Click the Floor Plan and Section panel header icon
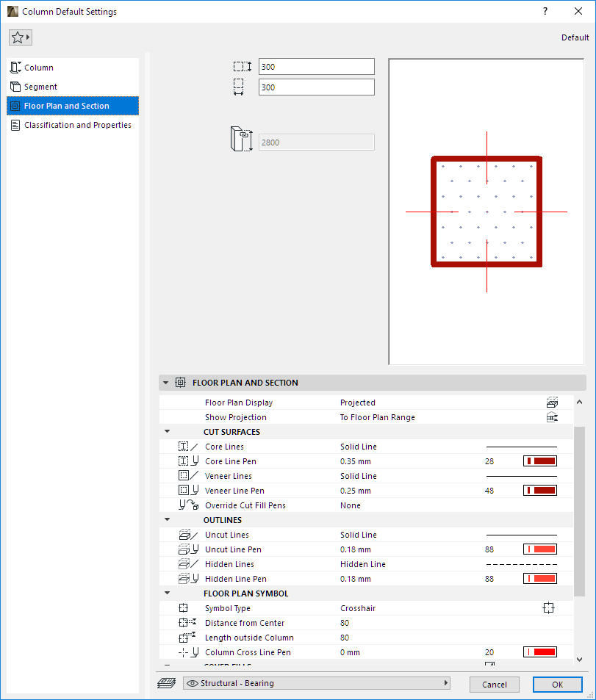The image size is (596, 700). (181, 383)
